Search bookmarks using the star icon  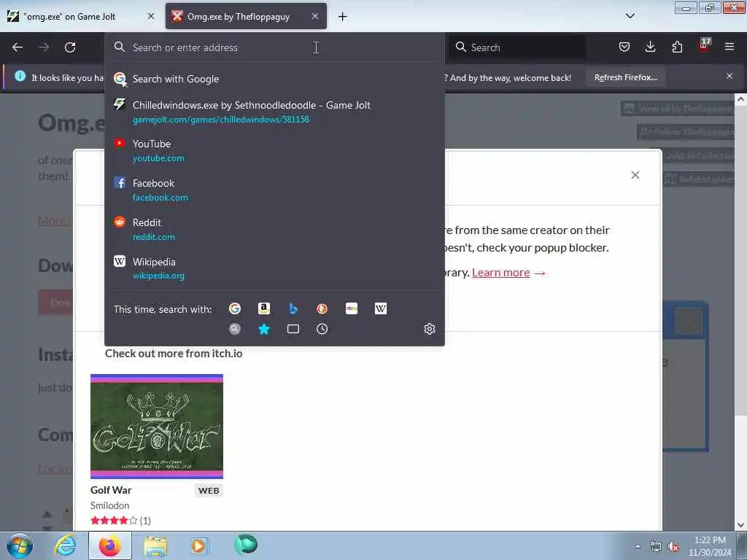click(264, 329)
